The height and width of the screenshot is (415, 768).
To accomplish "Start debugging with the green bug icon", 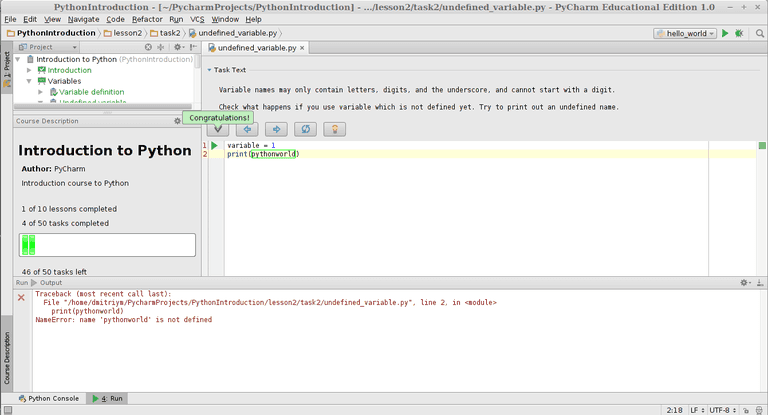I will point(739,33).
